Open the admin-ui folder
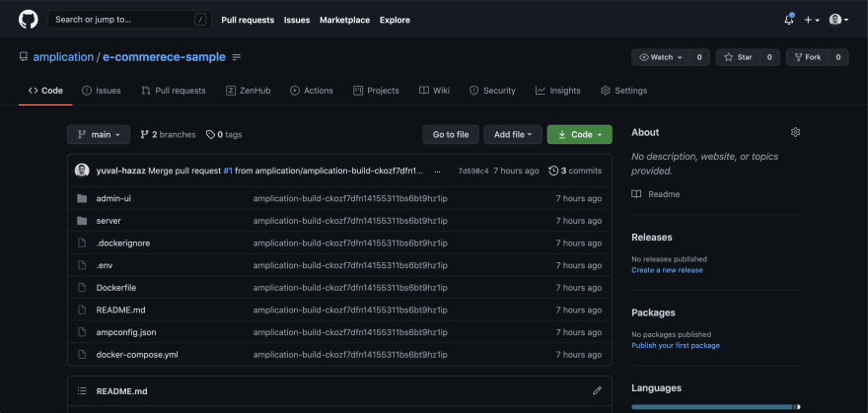Screen dimensions: 868x413 click(x=113, y=198)
